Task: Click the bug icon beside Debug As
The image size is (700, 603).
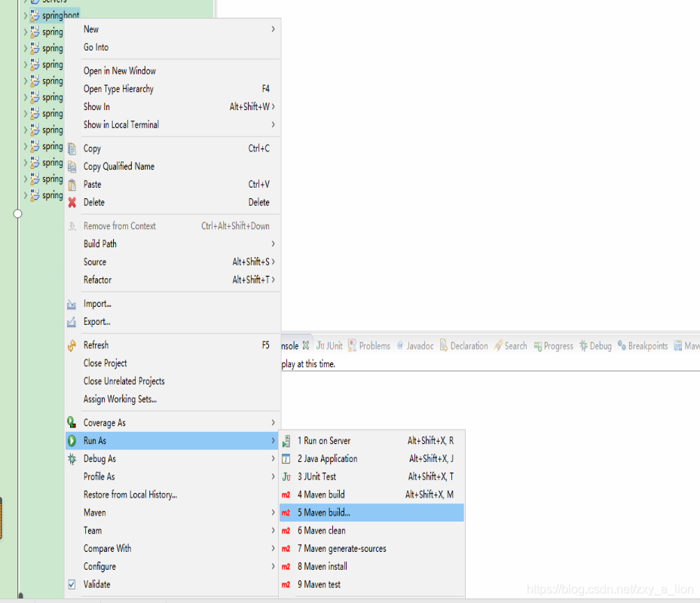Action: coord(72,458)
